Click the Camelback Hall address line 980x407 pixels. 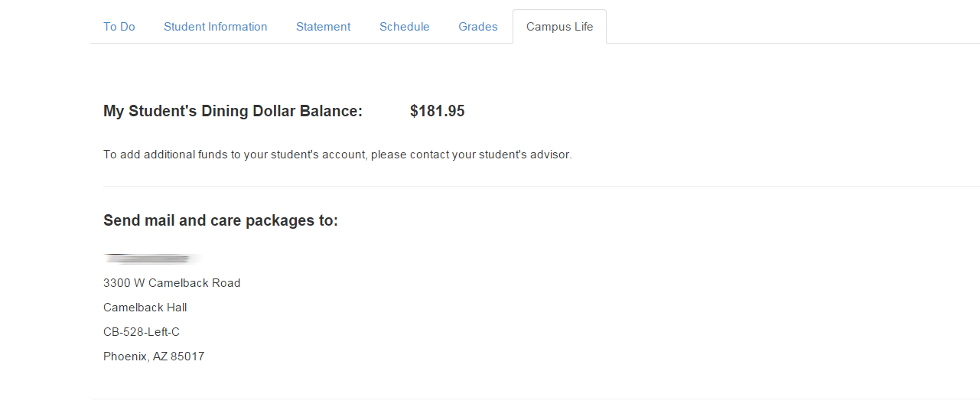coord(145,308)
